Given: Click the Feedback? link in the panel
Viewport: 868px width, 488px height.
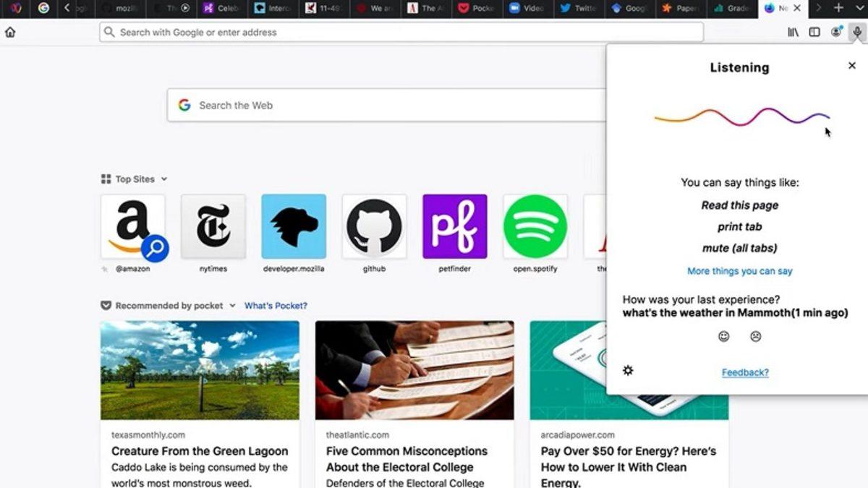Looking at the screenshot, I should (x=745, y=372).
